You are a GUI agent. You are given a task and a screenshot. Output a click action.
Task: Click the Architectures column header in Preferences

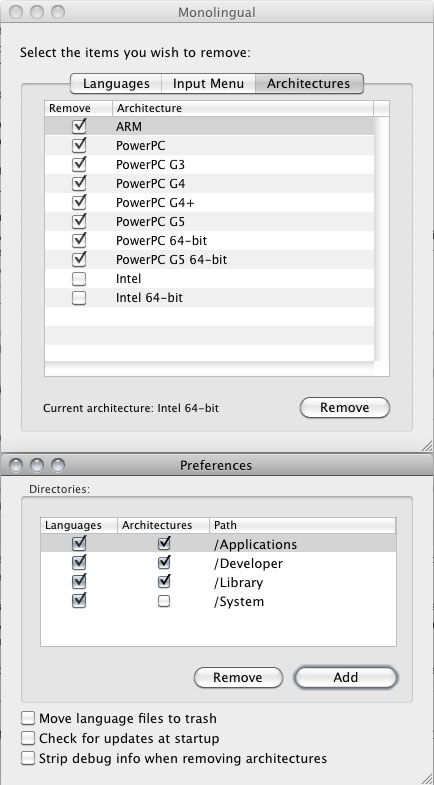(163, 525)
